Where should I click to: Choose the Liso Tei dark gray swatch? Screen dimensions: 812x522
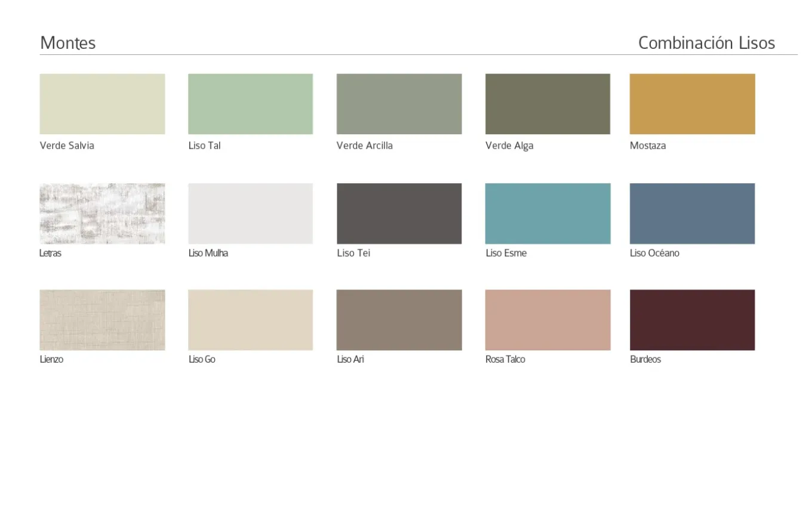click(399, 214)
